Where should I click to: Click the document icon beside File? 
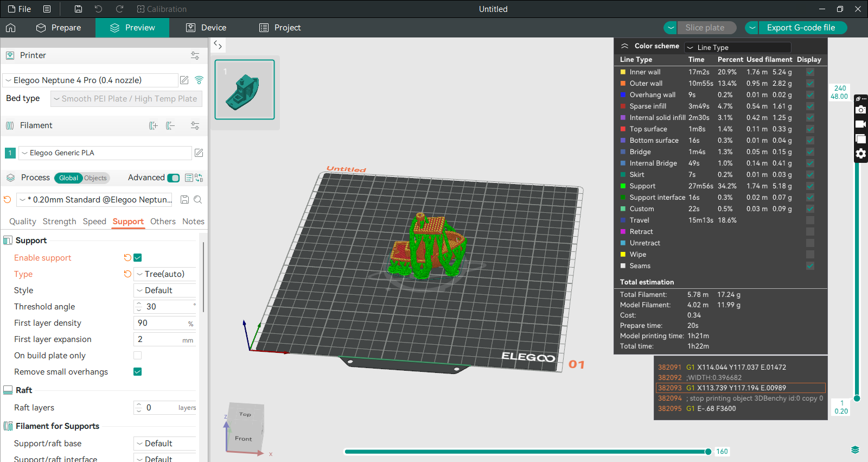click(x=47, y=9)
